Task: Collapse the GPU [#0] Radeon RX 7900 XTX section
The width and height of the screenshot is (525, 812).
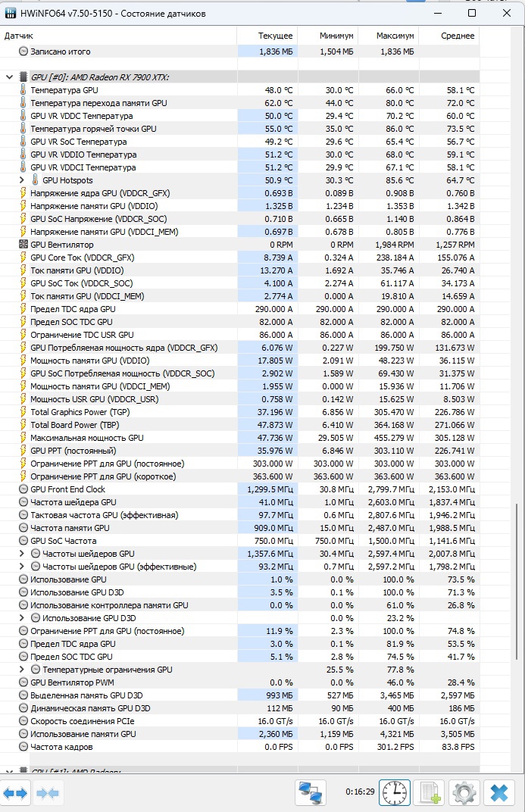Action: (9, 77)
